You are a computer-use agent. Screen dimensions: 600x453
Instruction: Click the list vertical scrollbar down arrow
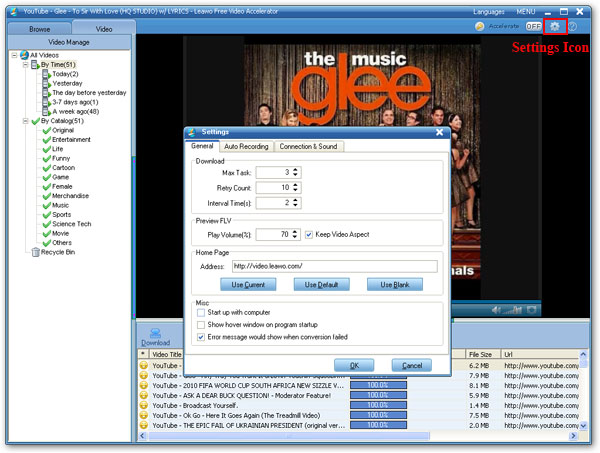(583, 425)
